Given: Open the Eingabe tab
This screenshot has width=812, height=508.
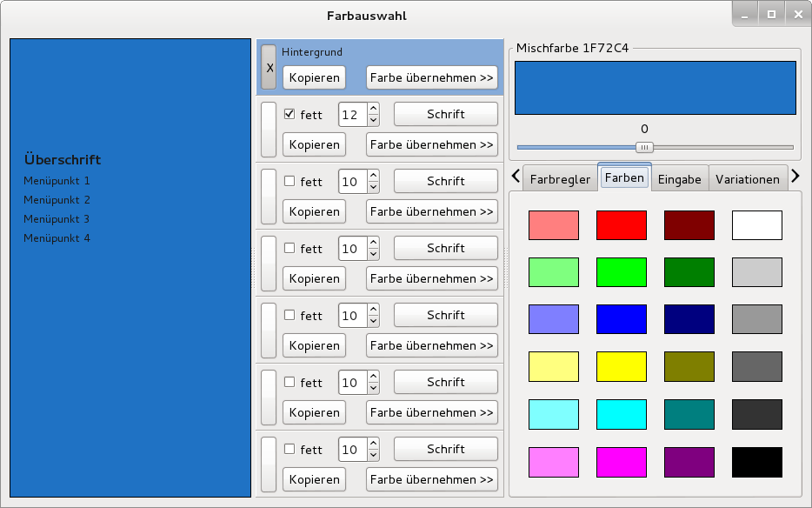Looking at the screenshot, I should pyautogui.click(x=680, y=179).
